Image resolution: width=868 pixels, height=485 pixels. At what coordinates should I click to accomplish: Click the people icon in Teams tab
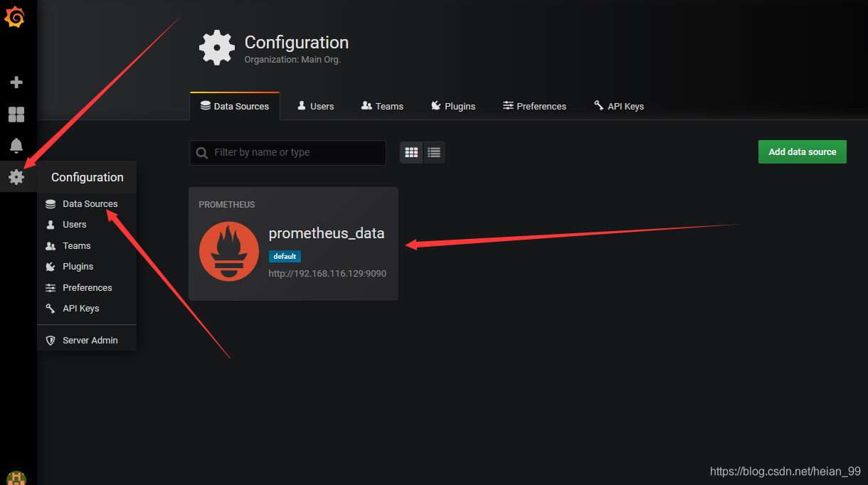coord(366,106)
